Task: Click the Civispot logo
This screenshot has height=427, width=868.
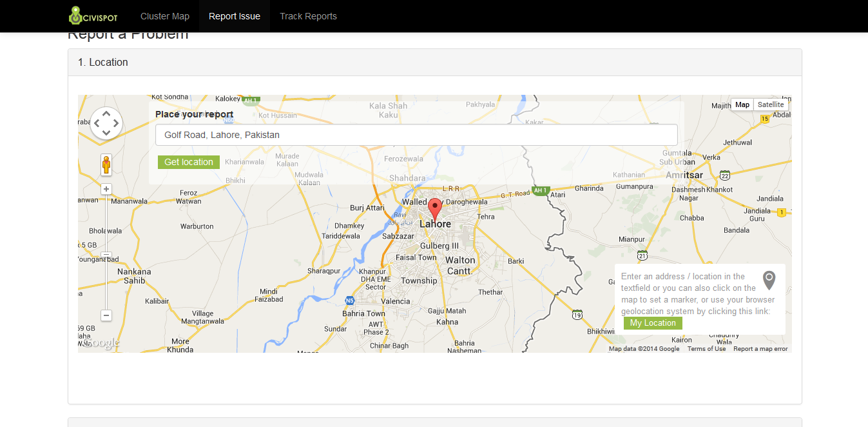Action: 93,16
